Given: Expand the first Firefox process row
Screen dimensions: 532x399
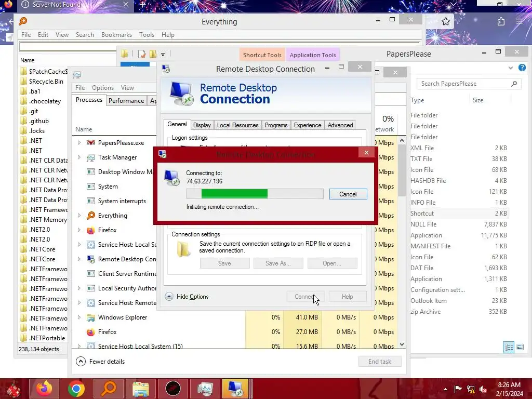Looking at the screenshot, I should tap(79, 230).
